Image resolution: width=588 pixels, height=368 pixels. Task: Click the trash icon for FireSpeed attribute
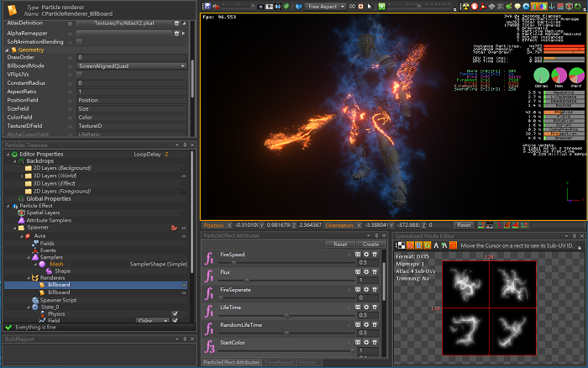[376, 253]
